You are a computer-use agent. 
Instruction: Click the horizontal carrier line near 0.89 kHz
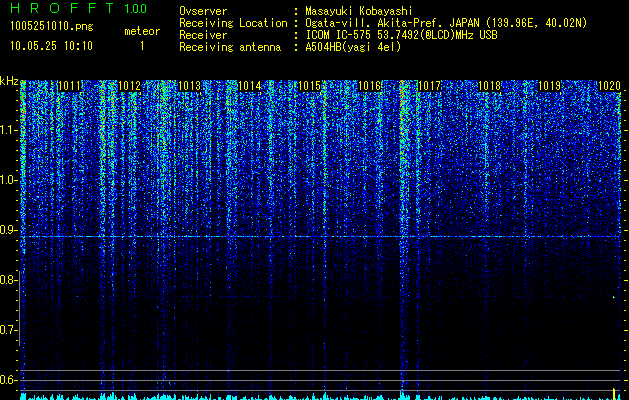[320, 237]
